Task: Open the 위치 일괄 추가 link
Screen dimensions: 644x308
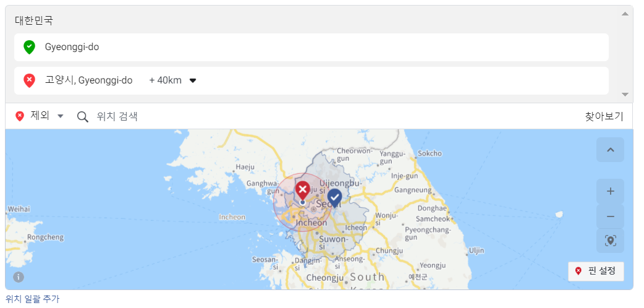Action: 33,299
